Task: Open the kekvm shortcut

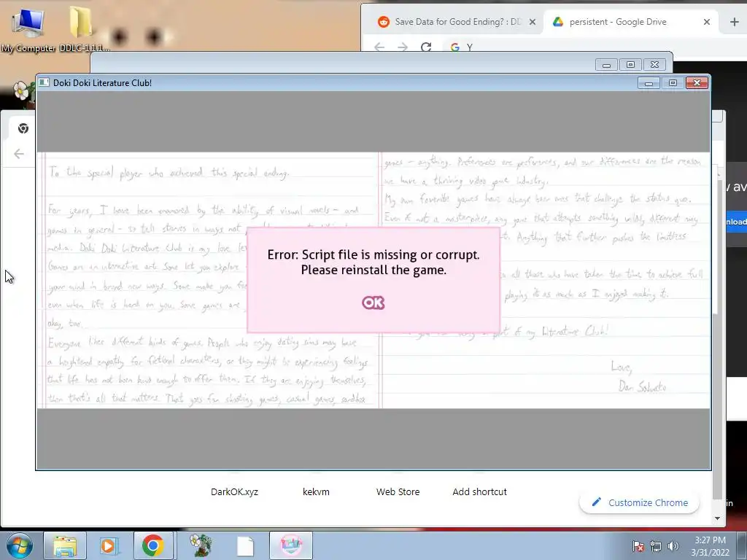Action: pos(316,491)
